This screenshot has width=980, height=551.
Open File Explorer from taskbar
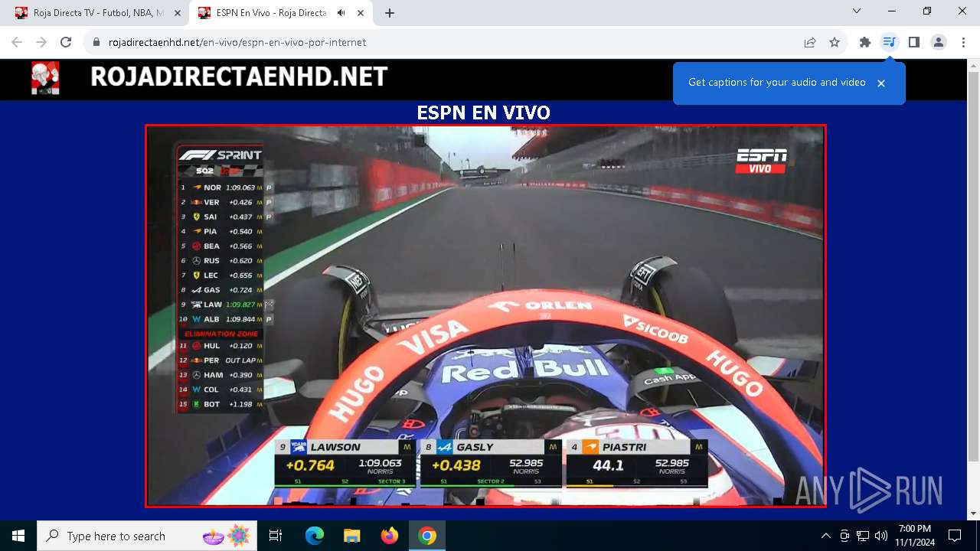[352, 536]
